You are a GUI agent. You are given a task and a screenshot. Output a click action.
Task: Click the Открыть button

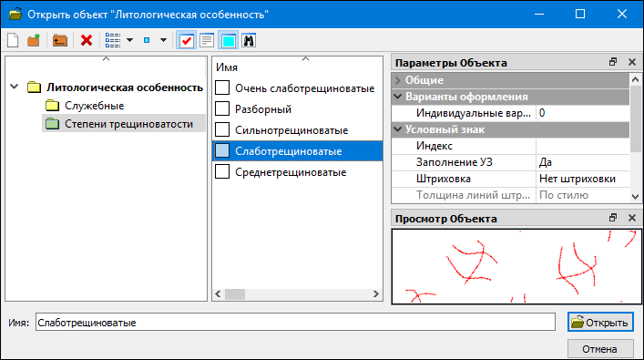(600, 323)
